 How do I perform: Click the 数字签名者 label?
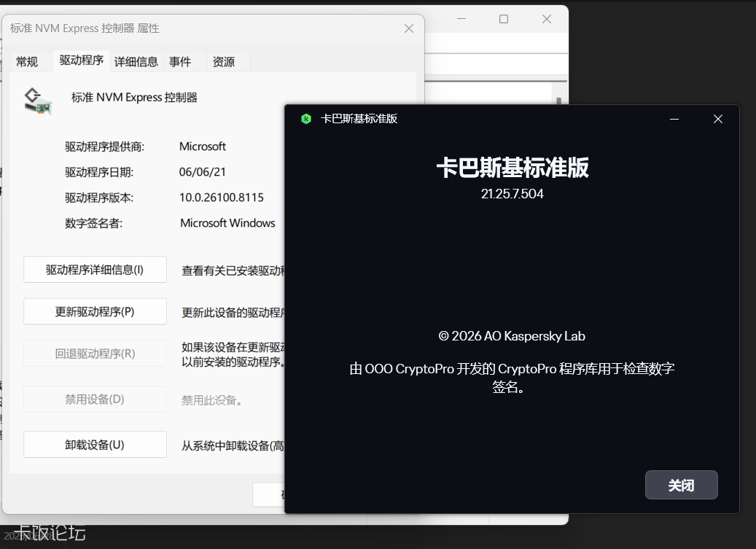click(93, 223)
